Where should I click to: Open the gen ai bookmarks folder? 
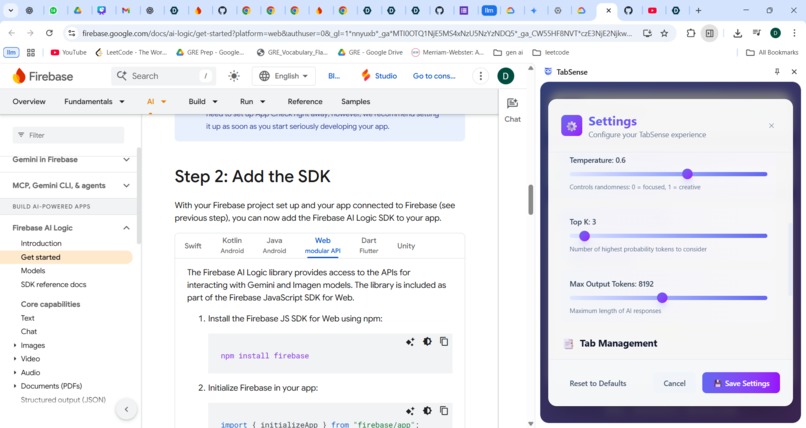(x=508, y=52)
